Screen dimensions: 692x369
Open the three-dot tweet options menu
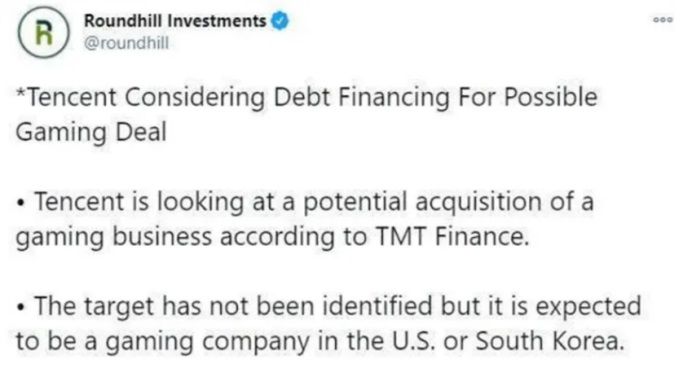coord(663,19)
